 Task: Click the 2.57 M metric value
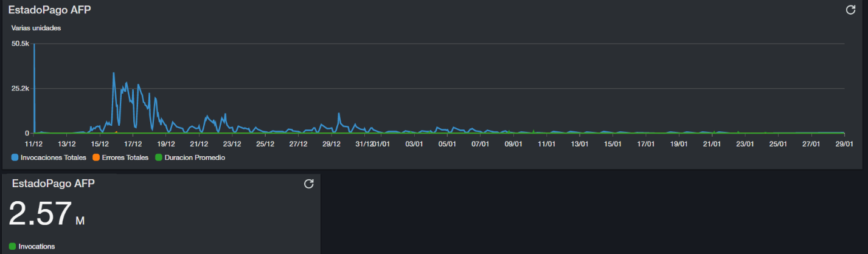(x=47, y=214)
